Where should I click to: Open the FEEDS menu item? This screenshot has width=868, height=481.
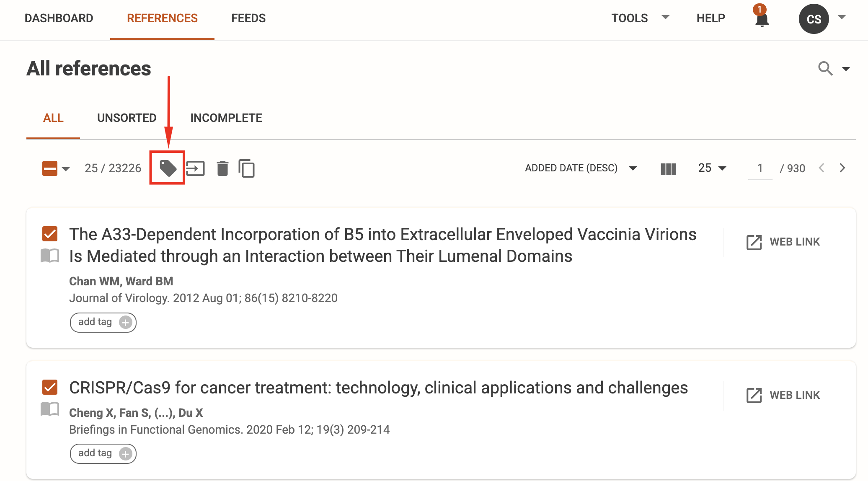click(x=248, y=18)
